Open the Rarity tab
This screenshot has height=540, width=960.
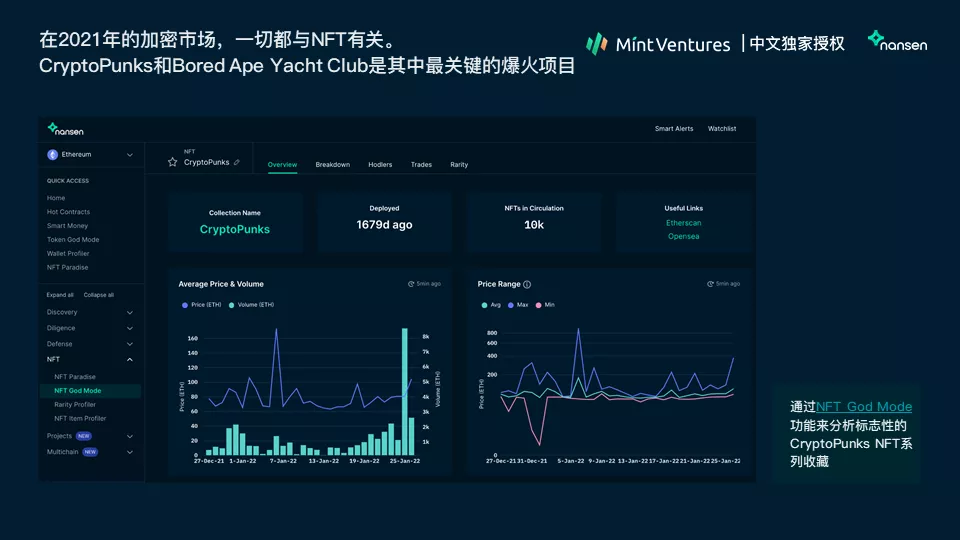tap(459, 165)
